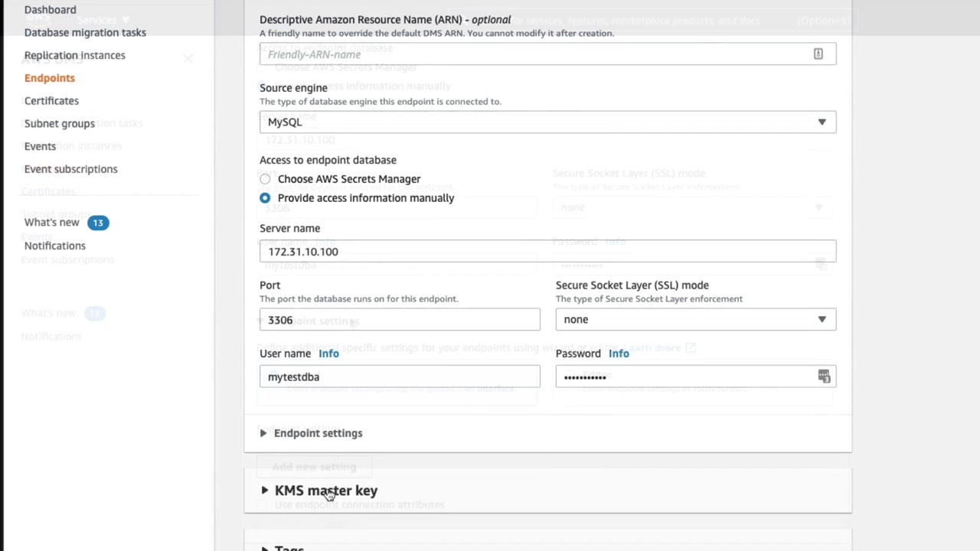Navigate to Subnet groups
Image resolution: width=980 pixels, height=551 pixels.
[x=60, y=123]
